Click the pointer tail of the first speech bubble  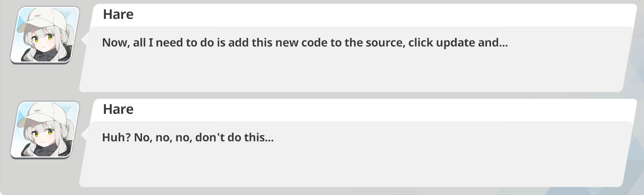click(84, 39)
